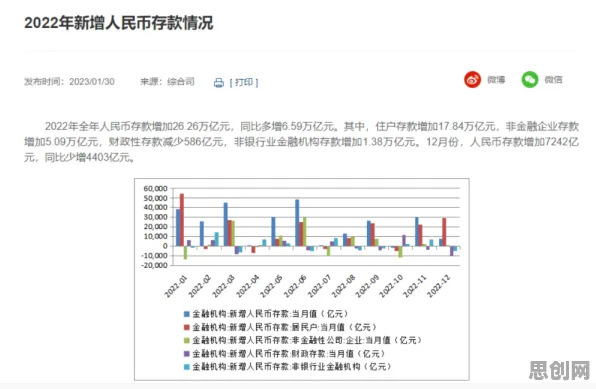Click the page title 2022年新增人民币存款情况
The image size is (596, 389).
119,23
